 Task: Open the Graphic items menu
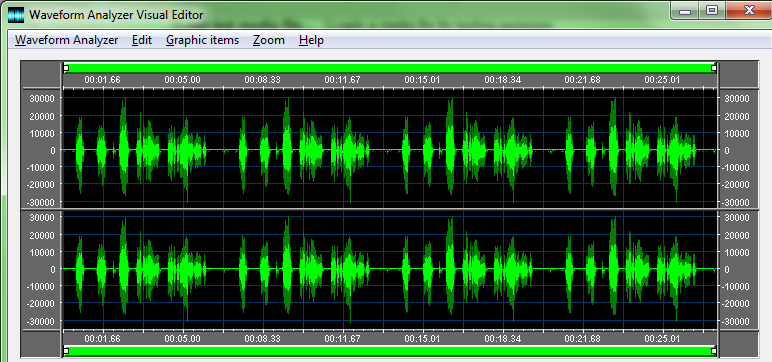[202, 40]
